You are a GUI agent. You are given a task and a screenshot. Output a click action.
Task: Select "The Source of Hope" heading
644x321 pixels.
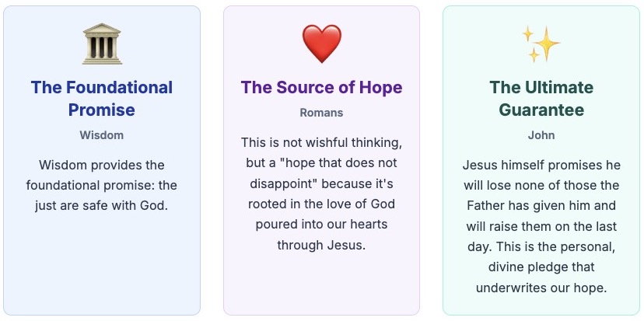pyautogui.click(x=321, y=87)
